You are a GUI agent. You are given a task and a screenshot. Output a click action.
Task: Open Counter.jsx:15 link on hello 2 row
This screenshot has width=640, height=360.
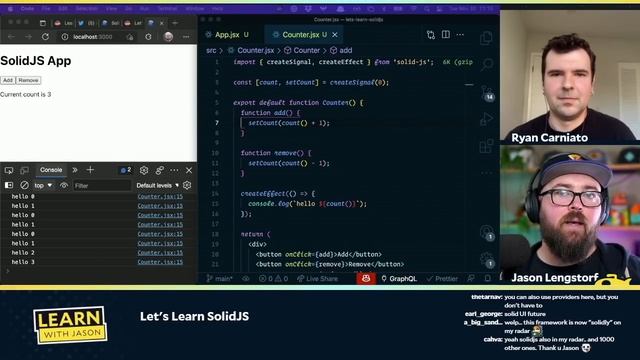[160, 253]
